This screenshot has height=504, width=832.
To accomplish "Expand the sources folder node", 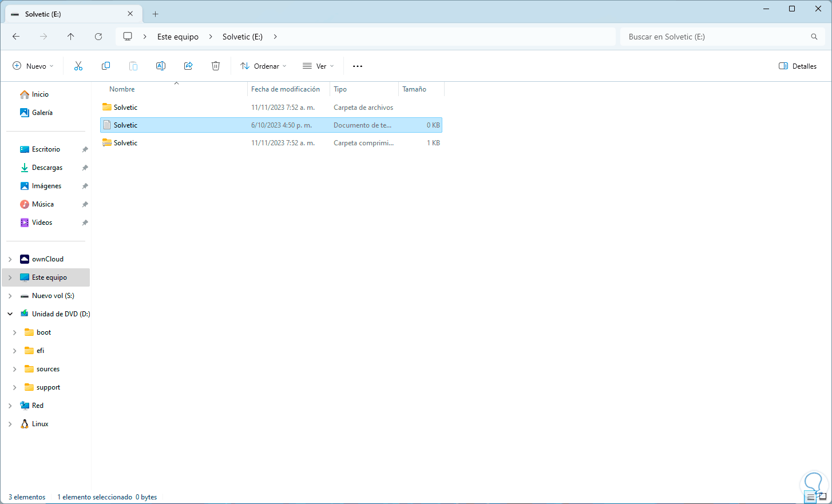I will point(15,369).
